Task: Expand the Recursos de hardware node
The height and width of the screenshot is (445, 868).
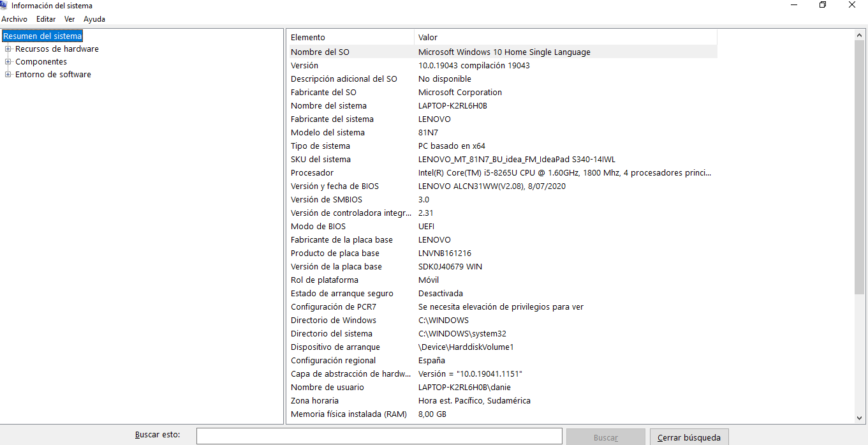Action: click(8, 49)
